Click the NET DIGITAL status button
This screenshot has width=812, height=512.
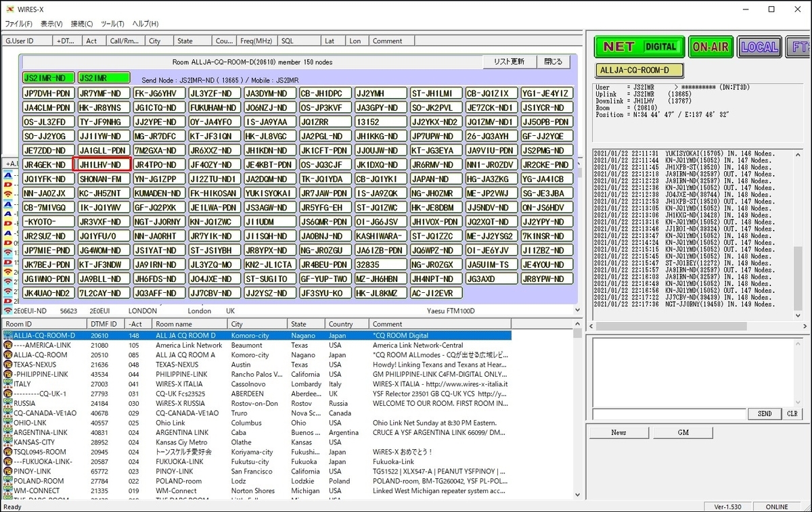pos(639,47)
